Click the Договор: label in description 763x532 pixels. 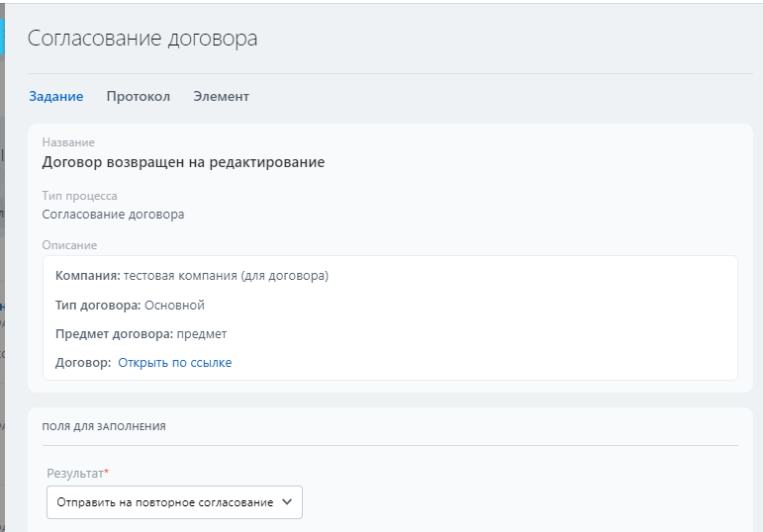83,362
